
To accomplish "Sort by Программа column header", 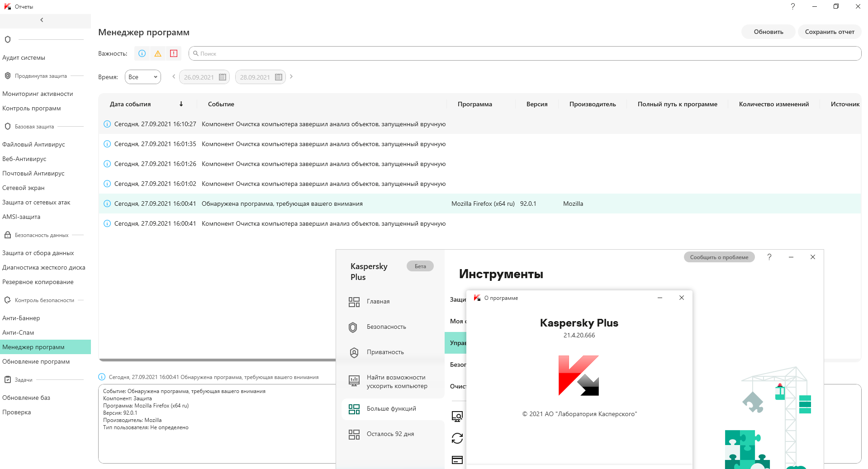I will 475,104.
